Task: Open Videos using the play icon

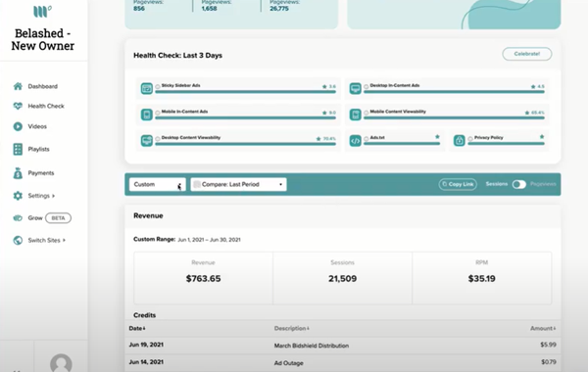Action: (18, 126)
